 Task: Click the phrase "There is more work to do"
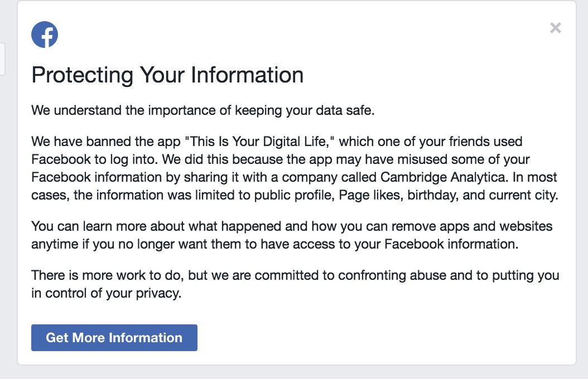(x=107, y=275)
